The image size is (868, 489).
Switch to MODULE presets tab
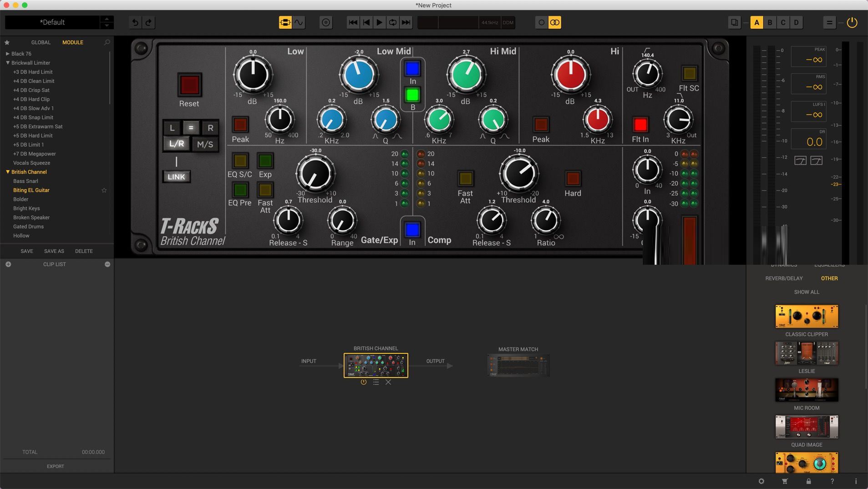point(73,42)
